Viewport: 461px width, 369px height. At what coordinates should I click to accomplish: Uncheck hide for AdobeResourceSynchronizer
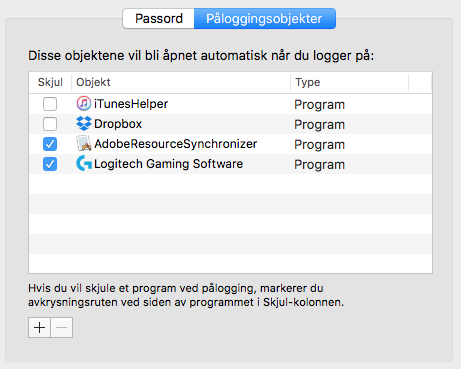[x=50, y=144]
